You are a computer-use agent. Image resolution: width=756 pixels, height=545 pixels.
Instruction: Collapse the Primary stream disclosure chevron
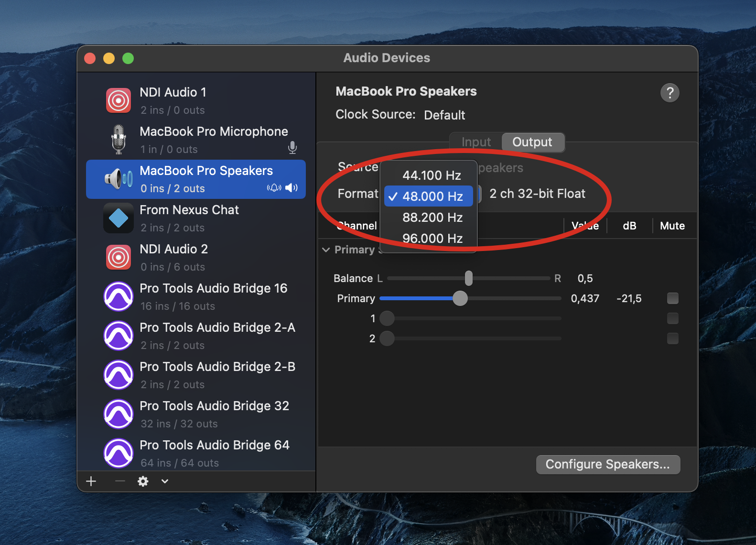(x=326, y=250)
